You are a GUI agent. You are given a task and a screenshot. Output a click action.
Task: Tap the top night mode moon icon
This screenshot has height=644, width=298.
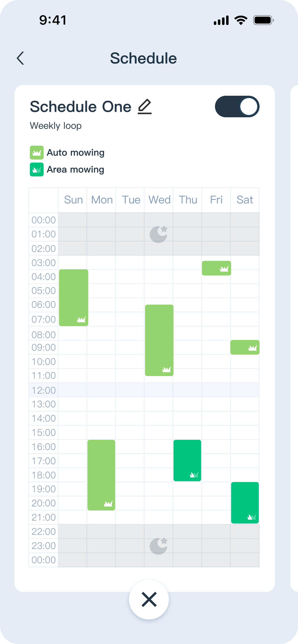[x=158, y=234]
